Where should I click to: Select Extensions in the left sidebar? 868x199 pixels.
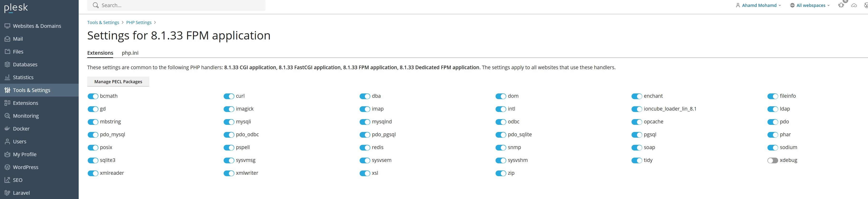(x=25, y=103)
